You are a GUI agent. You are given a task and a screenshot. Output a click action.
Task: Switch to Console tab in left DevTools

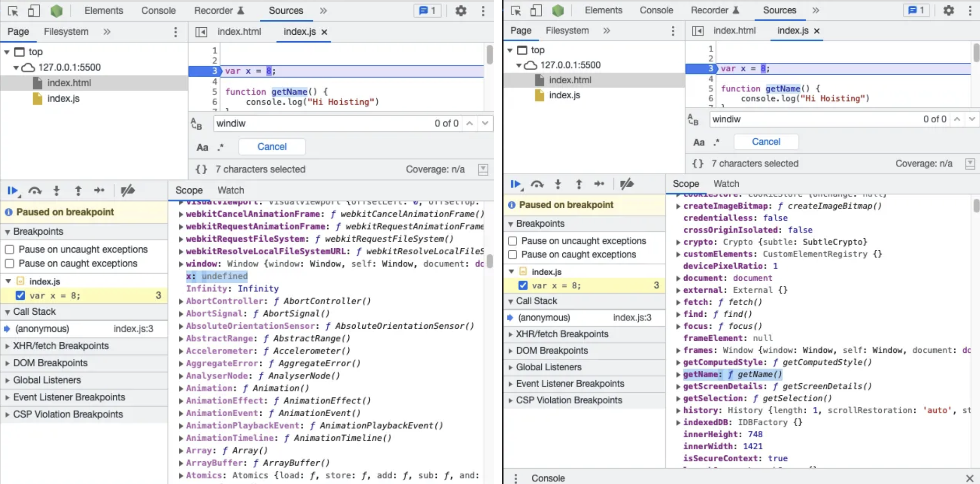pos(158,11)
